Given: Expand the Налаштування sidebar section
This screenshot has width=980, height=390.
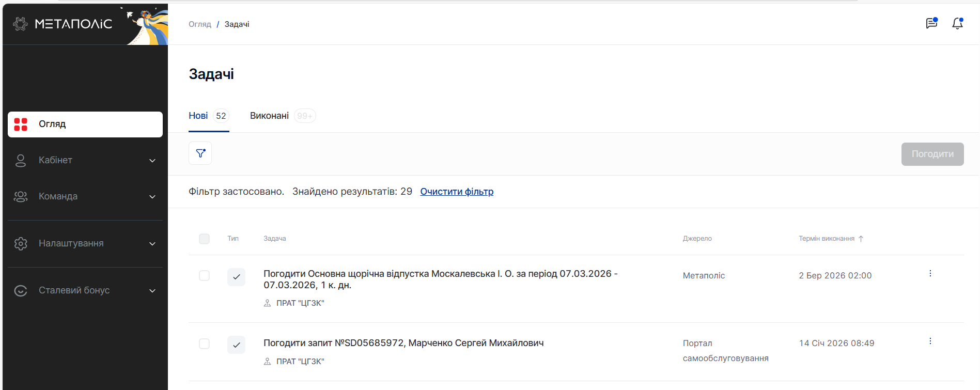Looking at the screenshot, I should pos(85,244).
